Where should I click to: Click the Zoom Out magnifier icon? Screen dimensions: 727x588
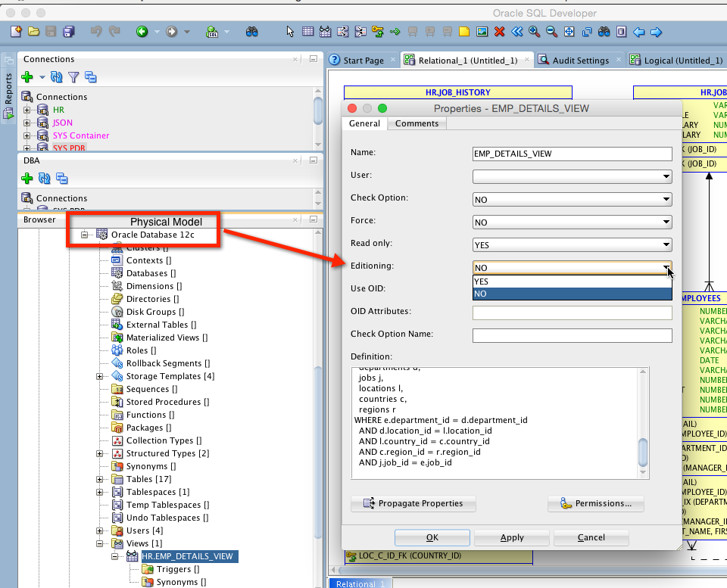551,32
